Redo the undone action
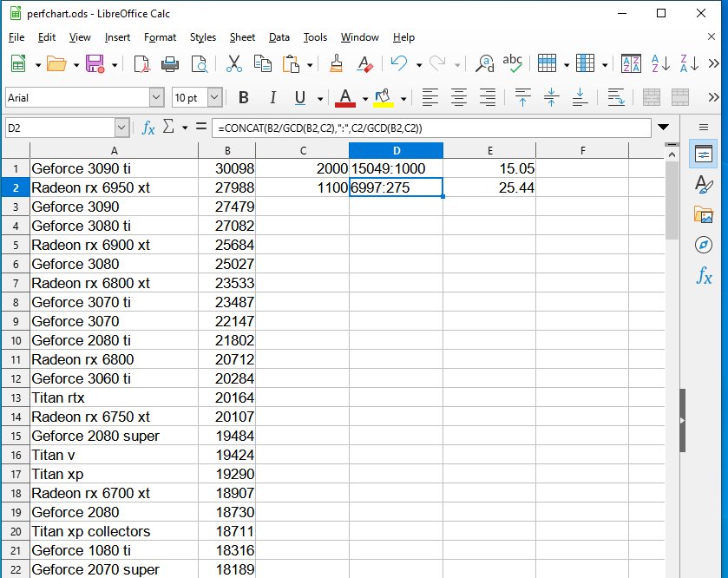The width and height of the screenshot is (728, 578). point(437,64)
